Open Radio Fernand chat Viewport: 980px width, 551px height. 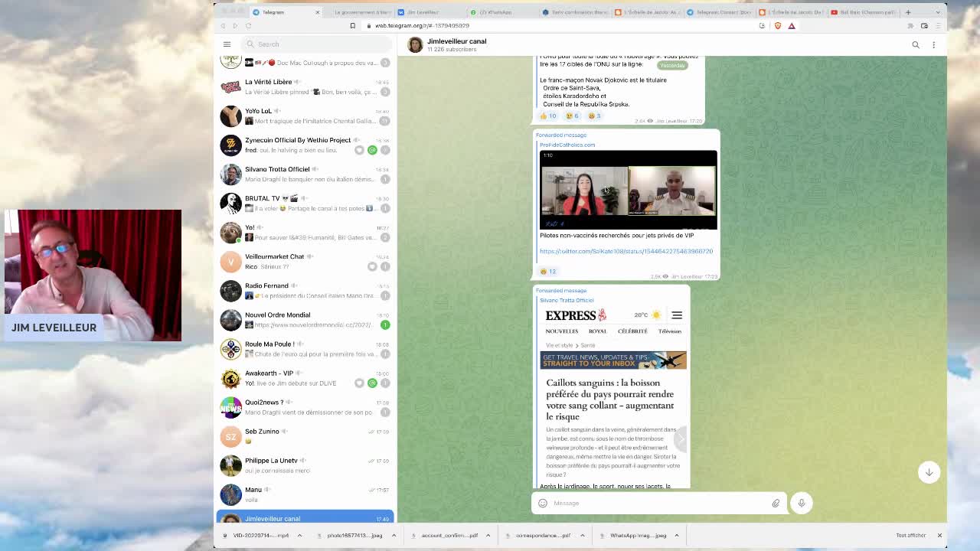tap(305, 290)
